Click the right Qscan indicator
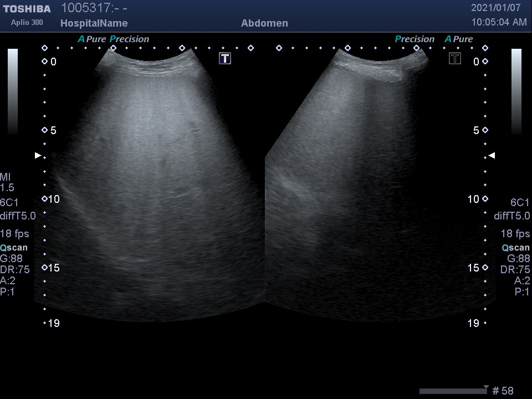 pos(515,248)
